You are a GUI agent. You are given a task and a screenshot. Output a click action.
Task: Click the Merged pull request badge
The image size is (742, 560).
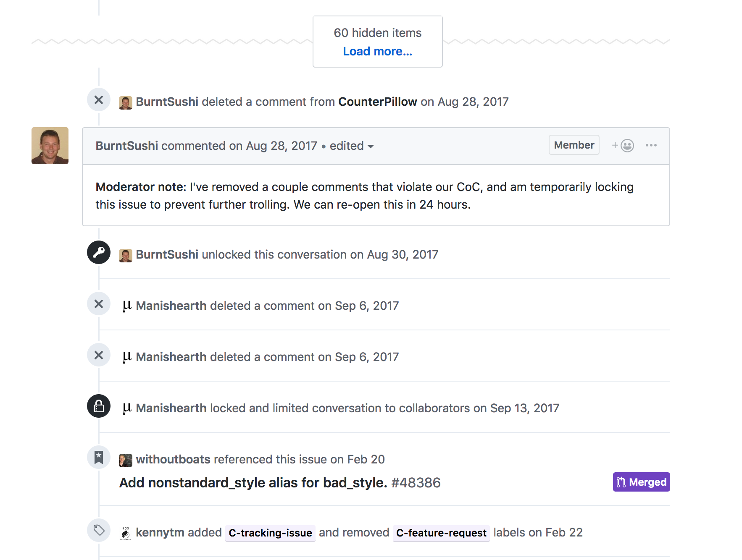[x=641, y=482]
